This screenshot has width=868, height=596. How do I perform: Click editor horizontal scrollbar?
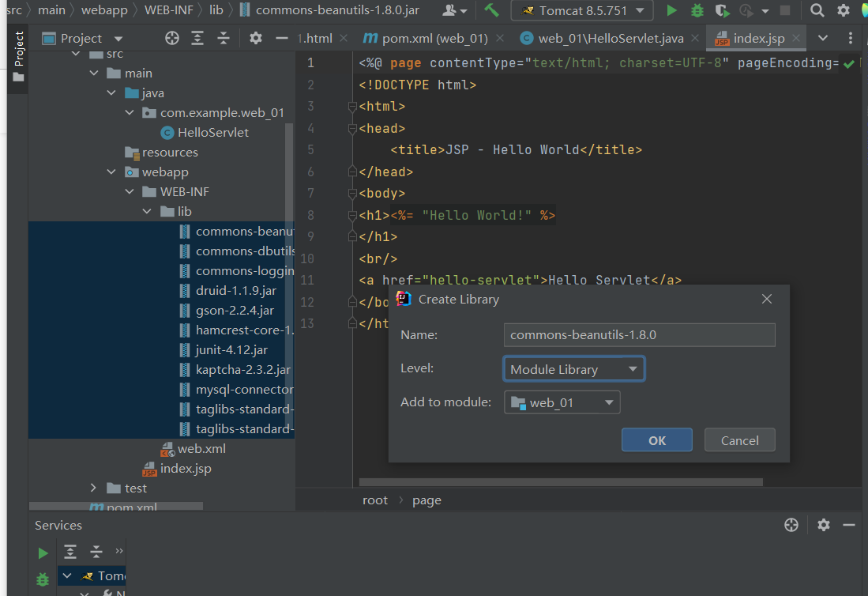coord(560,481)
